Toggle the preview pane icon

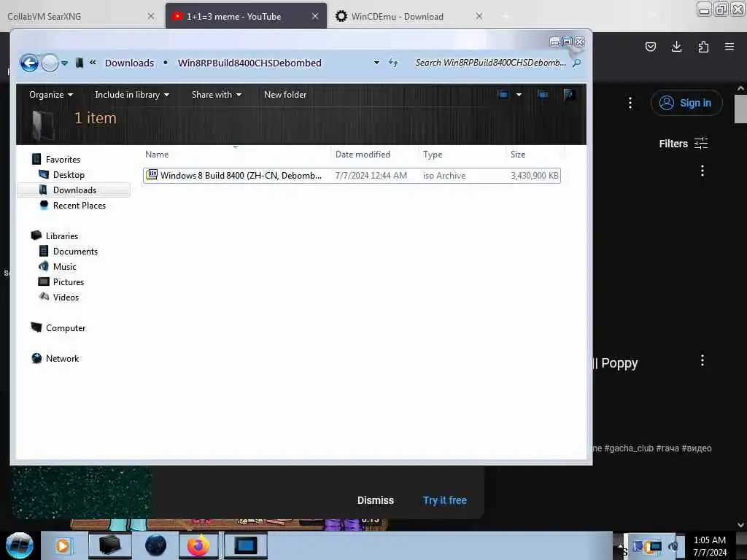tap(543, 95)
